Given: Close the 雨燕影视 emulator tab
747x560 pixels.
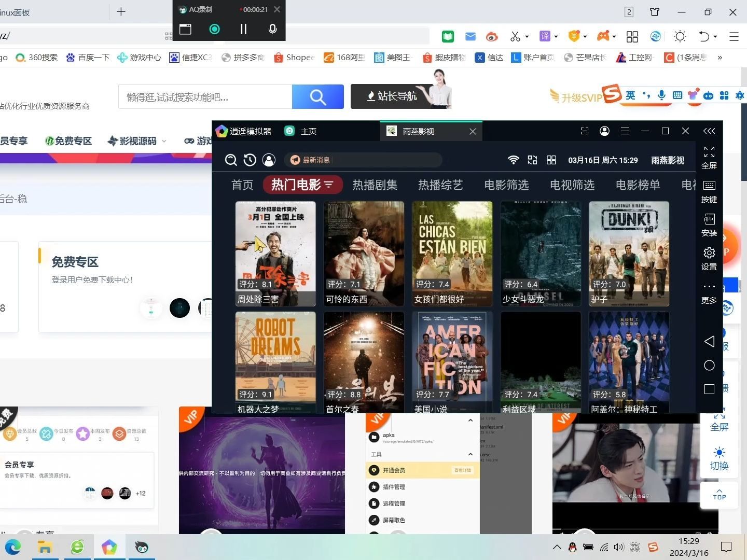Looking at the screenshot, I should (x=473, y=132).
